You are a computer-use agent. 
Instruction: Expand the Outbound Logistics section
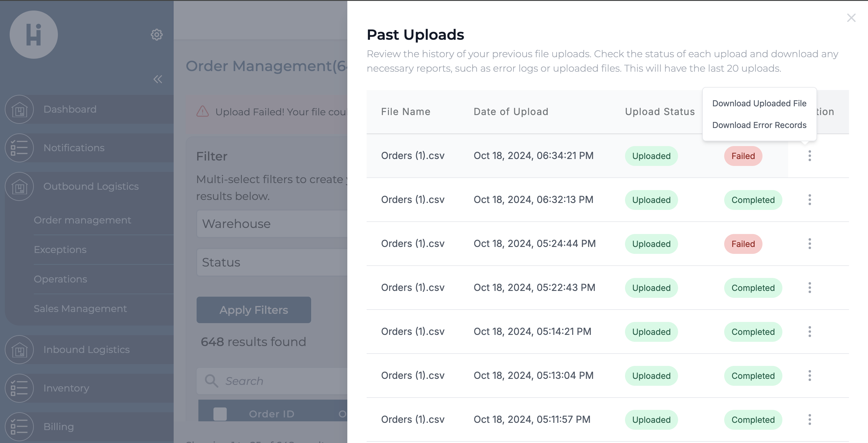(91, 186)
